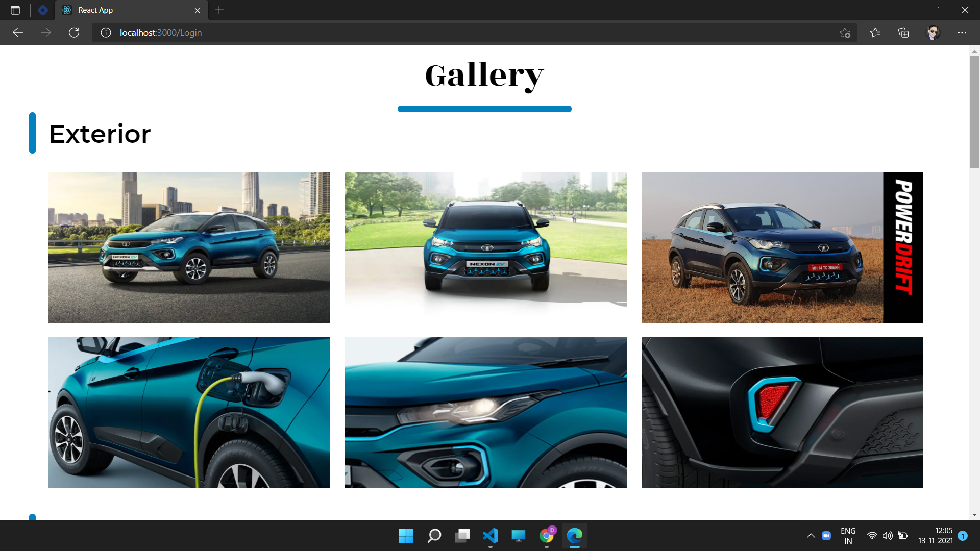Screen dimensions: 980x551
Task: Open Visual Studio Code from taskbar
Action: coord(490,536)
